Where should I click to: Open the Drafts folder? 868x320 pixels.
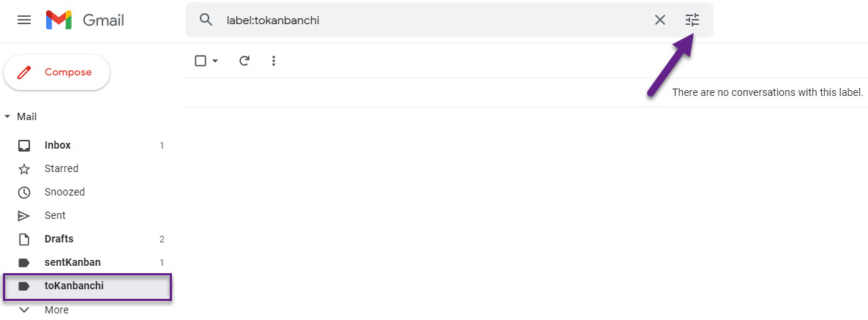[91, 239]
